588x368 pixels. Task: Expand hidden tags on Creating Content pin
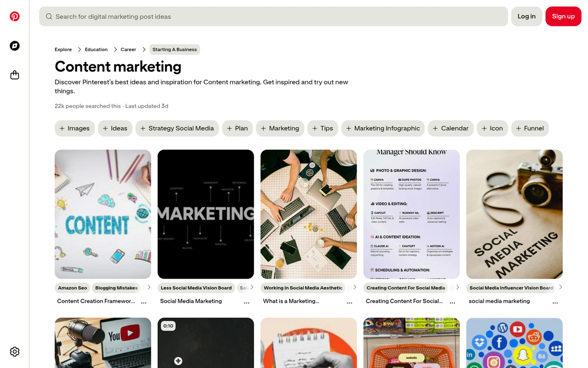tap(458, 288)
